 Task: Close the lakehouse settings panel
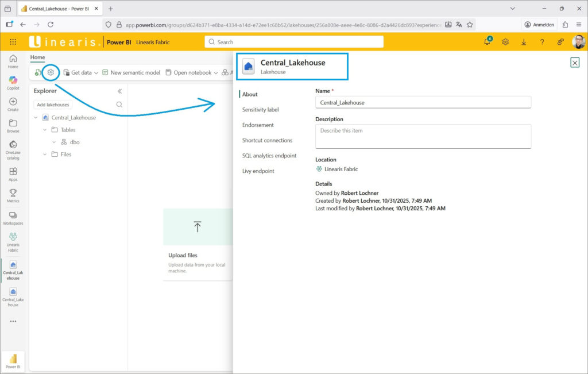(575, 63)
